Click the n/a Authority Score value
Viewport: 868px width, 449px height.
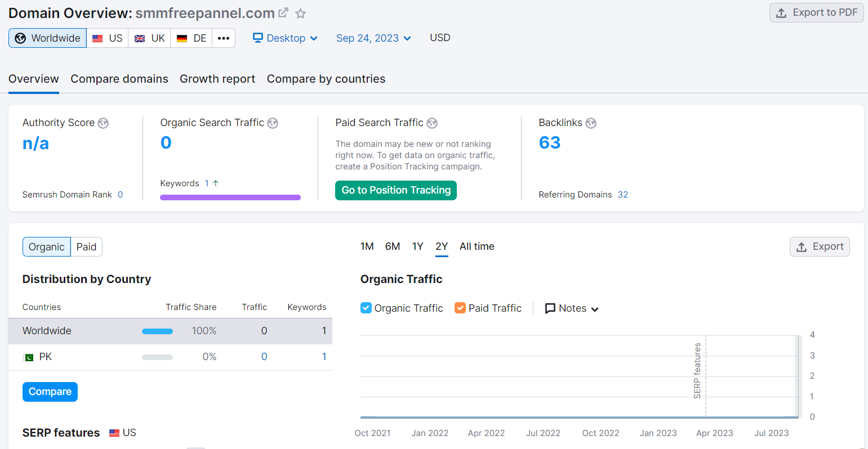(35, 143)
